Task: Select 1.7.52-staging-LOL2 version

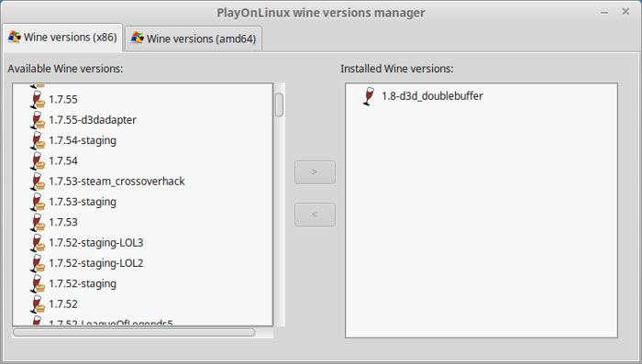Action: (96, 263)
